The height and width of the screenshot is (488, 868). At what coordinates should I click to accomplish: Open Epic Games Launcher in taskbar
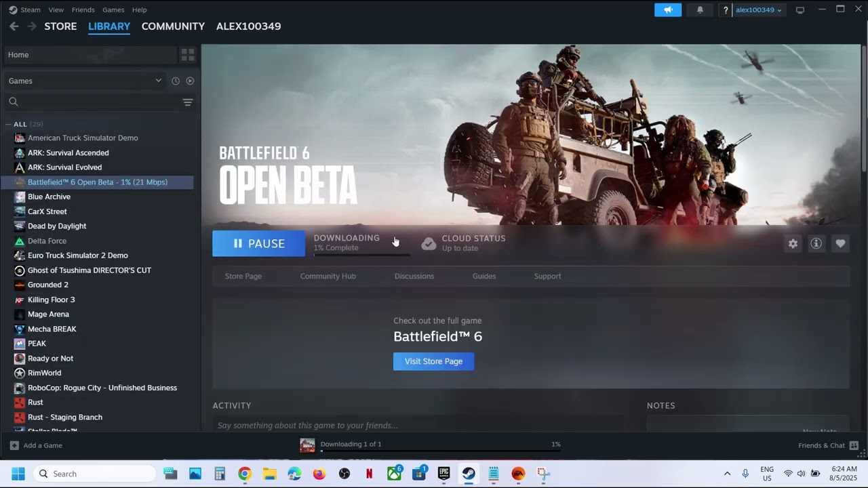[x=444, y=474]
